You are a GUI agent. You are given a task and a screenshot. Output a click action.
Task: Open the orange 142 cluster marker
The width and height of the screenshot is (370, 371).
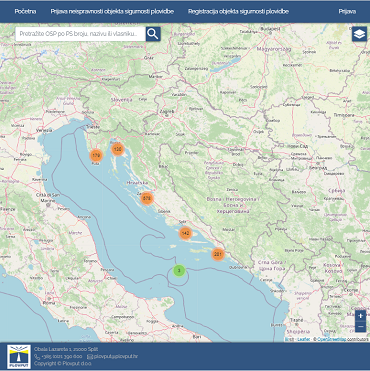(185, 233)
